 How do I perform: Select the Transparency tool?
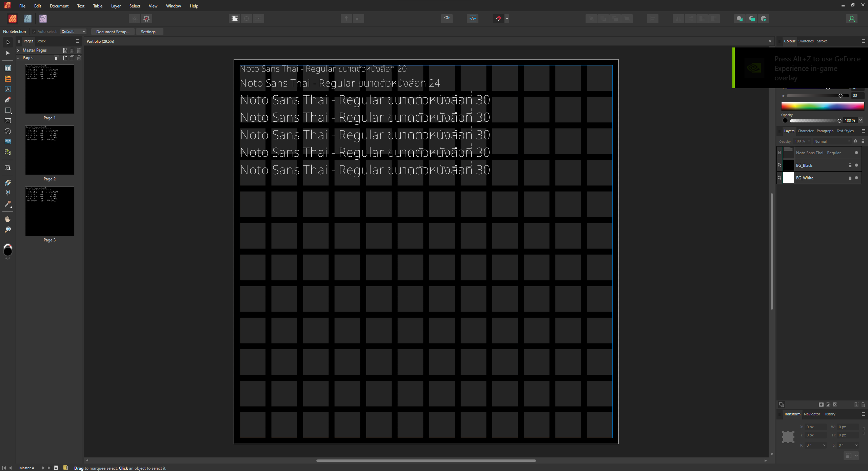pyautogui.click(x=8, y=193)
